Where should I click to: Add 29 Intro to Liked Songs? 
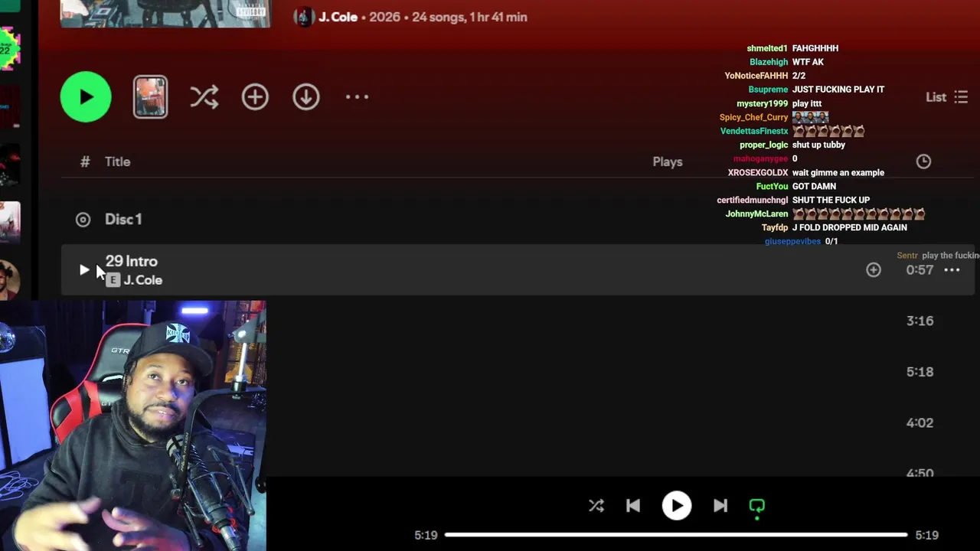pyautogui.click(x=874, y=269)
